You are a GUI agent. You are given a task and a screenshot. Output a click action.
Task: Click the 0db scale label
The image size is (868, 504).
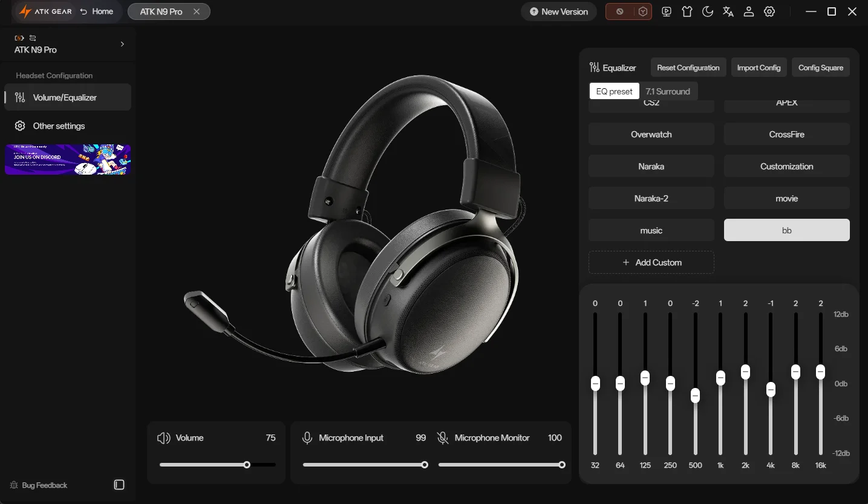[841, 384]
